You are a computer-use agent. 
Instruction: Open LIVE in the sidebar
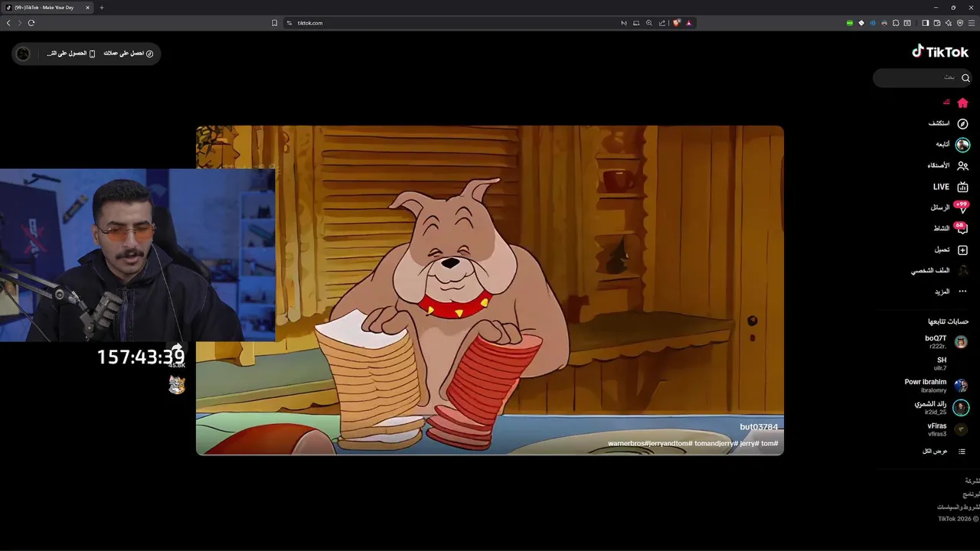click(950, 187)
